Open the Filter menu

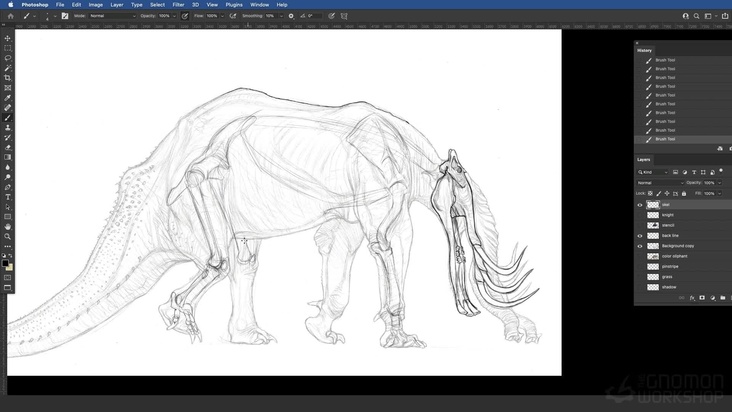[x=178, y=5]
